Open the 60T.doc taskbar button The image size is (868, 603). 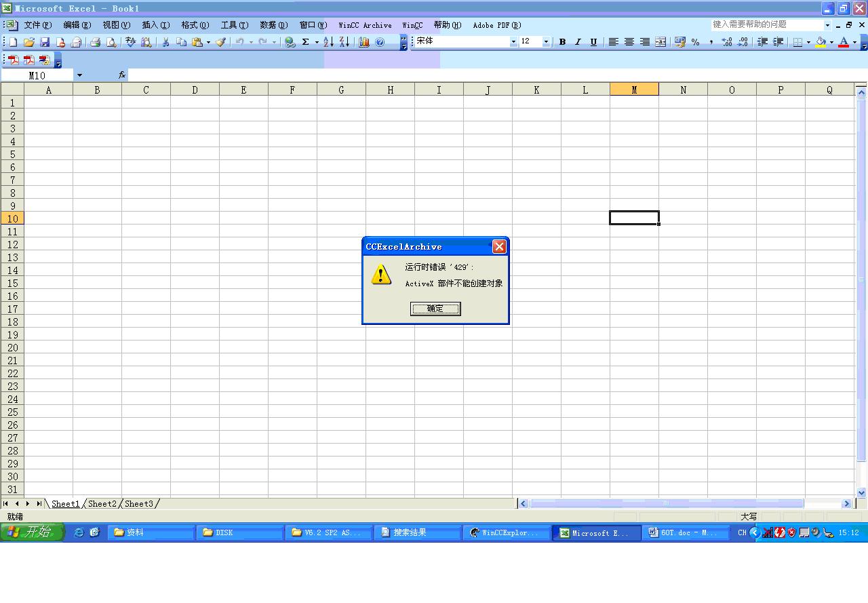(x=686, y=533)
